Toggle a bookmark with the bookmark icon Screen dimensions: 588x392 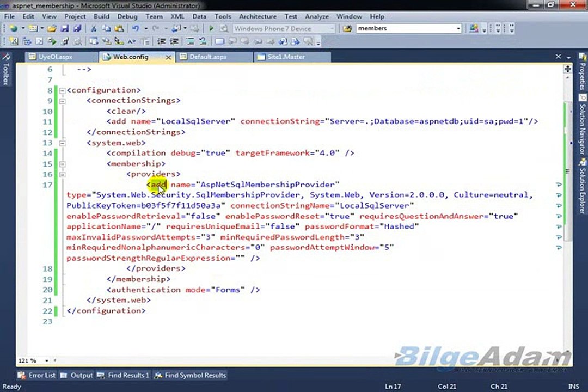tap(220, 41)
